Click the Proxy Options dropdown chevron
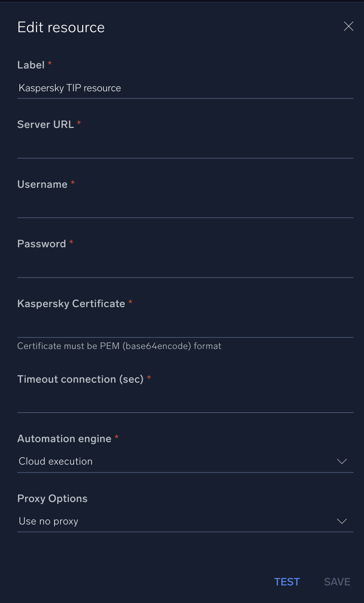Viewport: 364px width, 603px height. pyautogui.click(x=342, y=521)
